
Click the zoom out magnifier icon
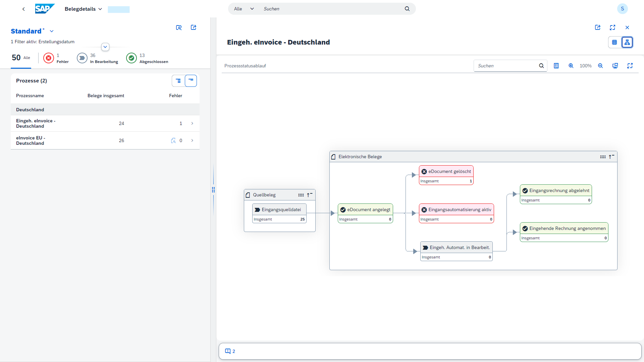pos(600,66)
